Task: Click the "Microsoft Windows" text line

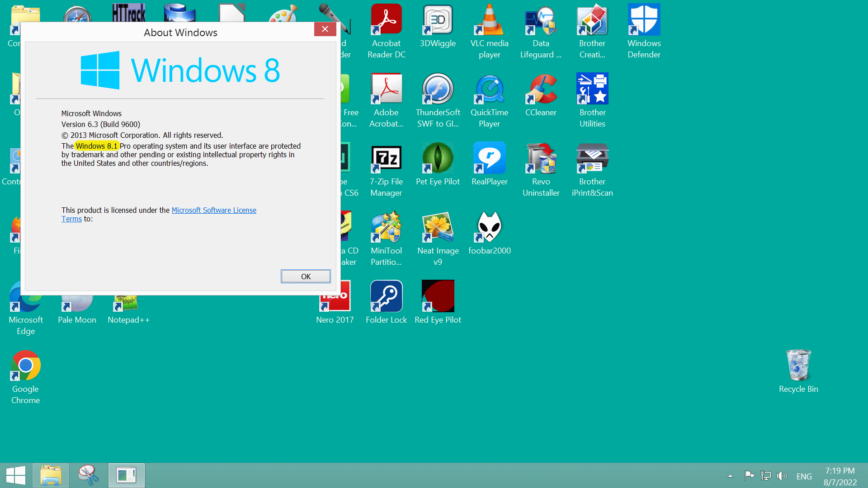Action: coord(91,113)
